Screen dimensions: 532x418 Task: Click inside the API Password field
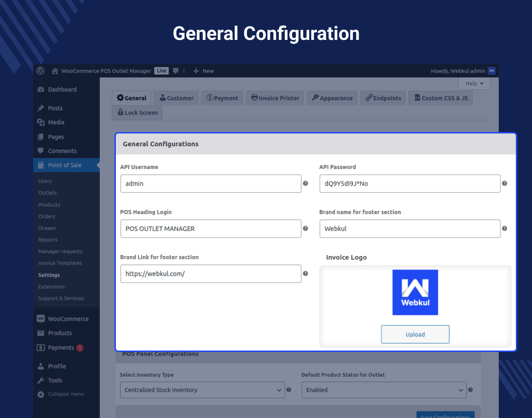pyautogui.click(x=409, y=183)
